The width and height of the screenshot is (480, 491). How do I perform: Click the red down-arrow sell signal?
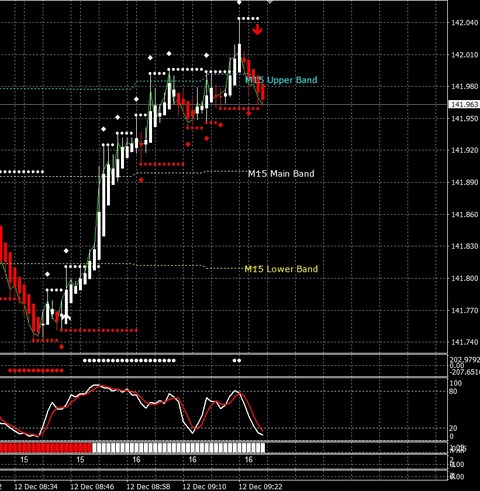pos(257,30)
